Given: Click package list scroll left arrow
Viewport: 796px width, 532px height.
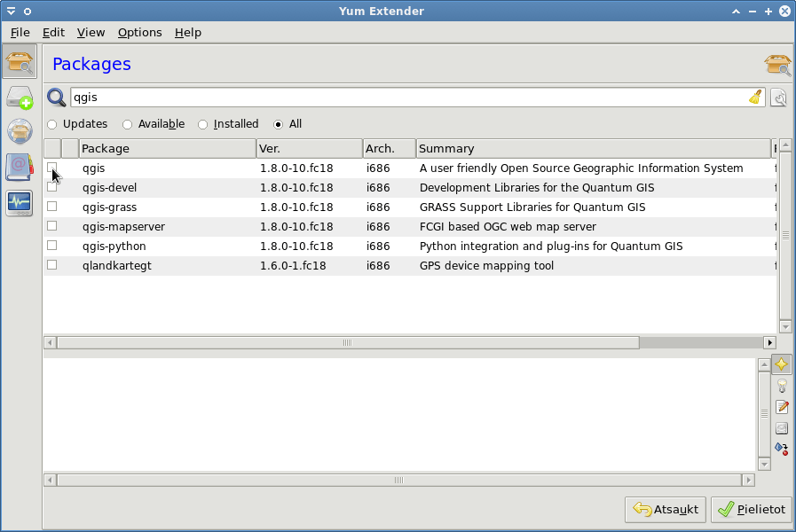Looking at the screenshot, I should point(50,343).
